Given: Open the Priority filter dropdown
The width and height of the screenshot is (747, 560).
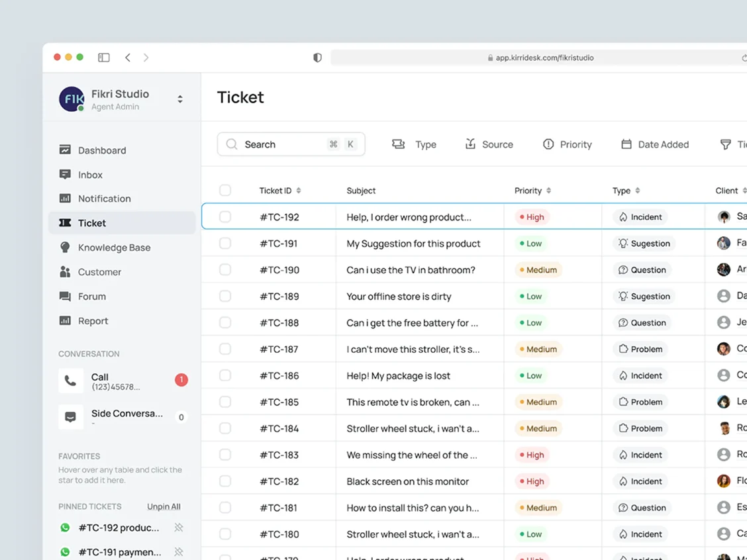Looking at the screenshot, I should point(567,144).
